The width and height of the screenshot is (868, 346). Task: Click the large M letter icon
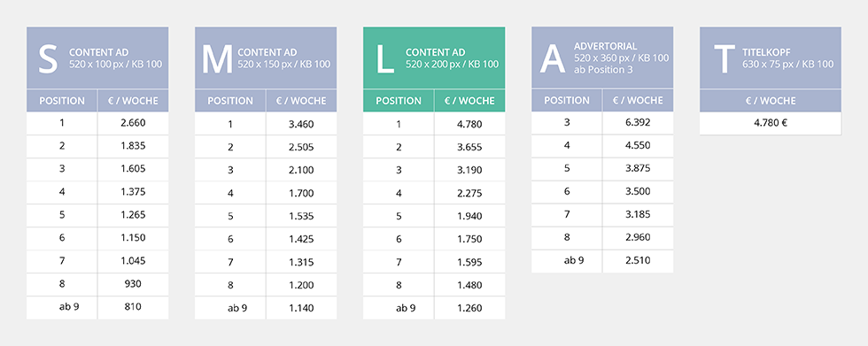pyautogui.click(x=217, y=59)
